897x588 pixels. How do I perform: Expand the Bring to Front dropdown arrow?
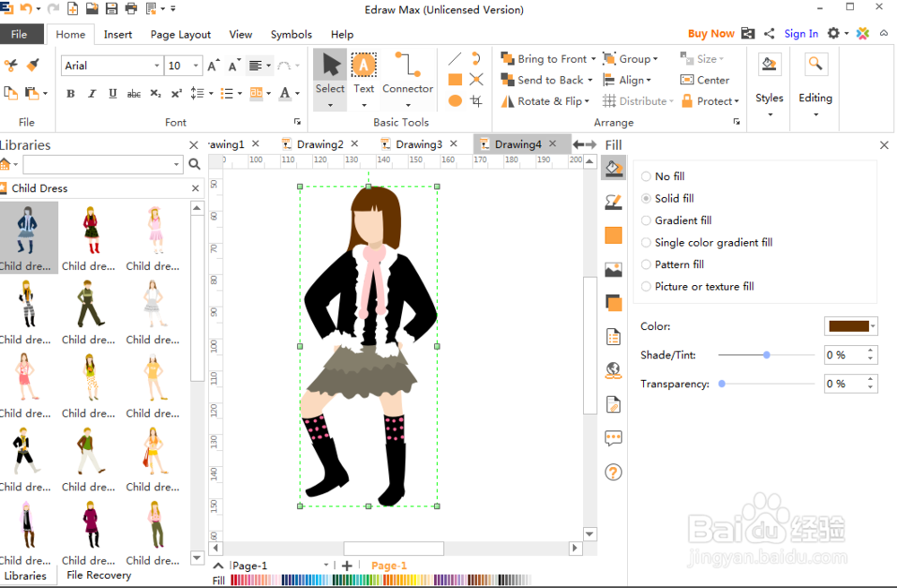click(x=593, y=59)
